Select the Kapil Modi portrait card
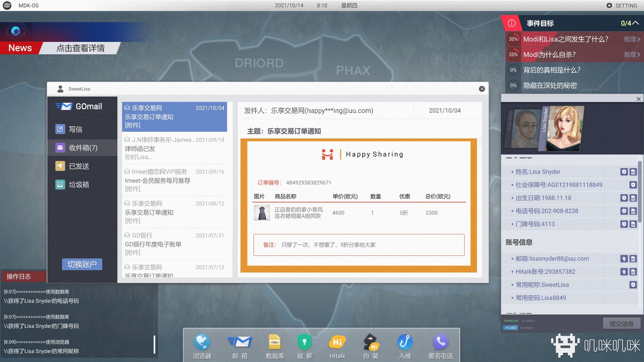The image size is (644, 362). click(523, 129)
